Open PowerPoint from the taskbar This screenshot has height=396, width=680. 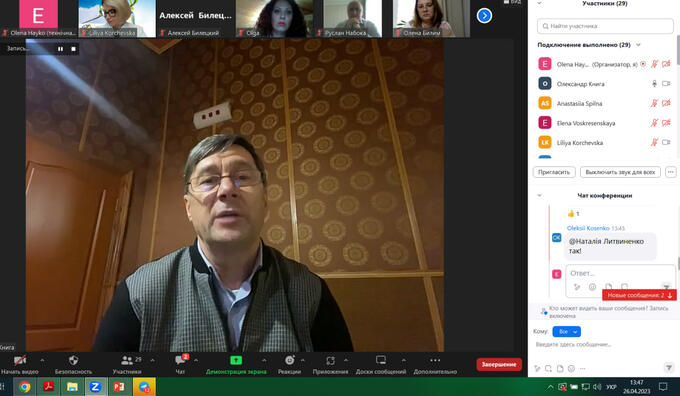[119, 386]
